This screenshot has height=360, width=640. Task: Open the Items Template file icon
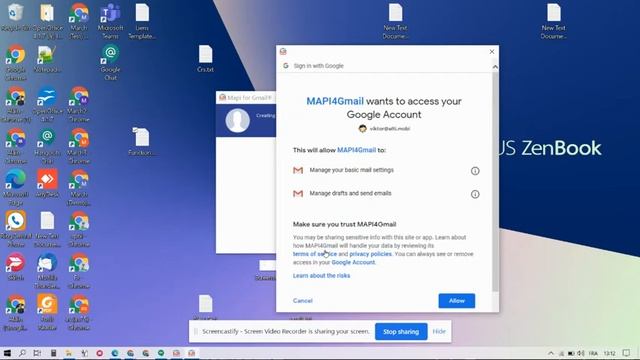[x=142, y=21]
